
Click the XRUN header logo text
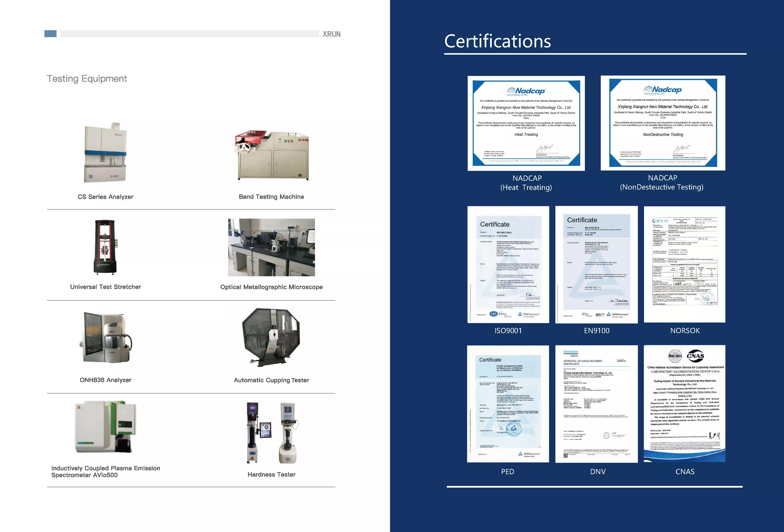click(x=332, y=34)
